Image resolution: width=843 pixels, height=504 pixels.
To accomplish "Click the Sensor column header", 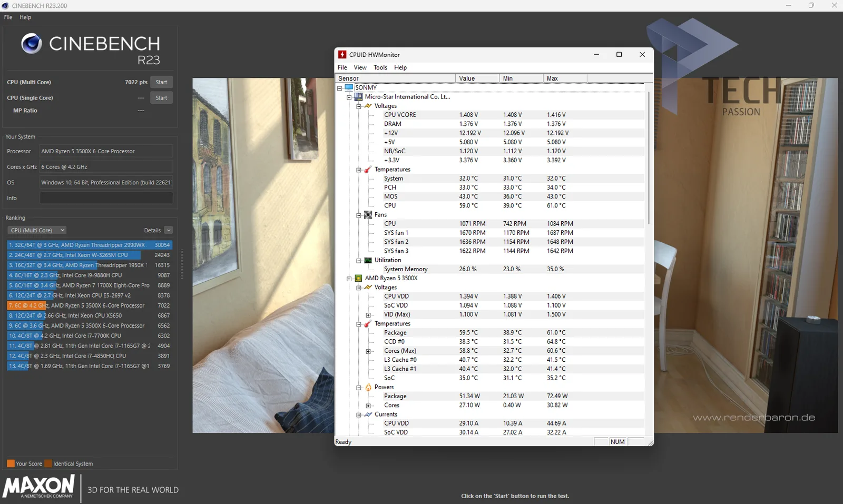I will (396, 78).
